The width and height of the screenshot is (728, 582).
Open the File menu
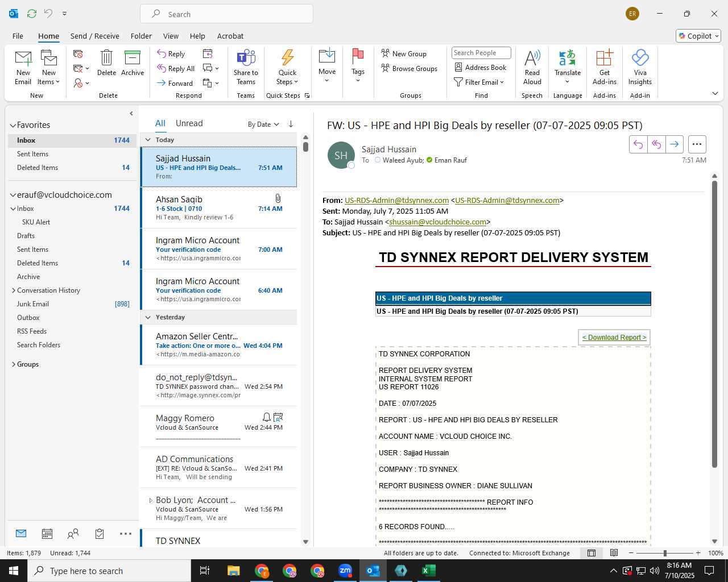18,36
